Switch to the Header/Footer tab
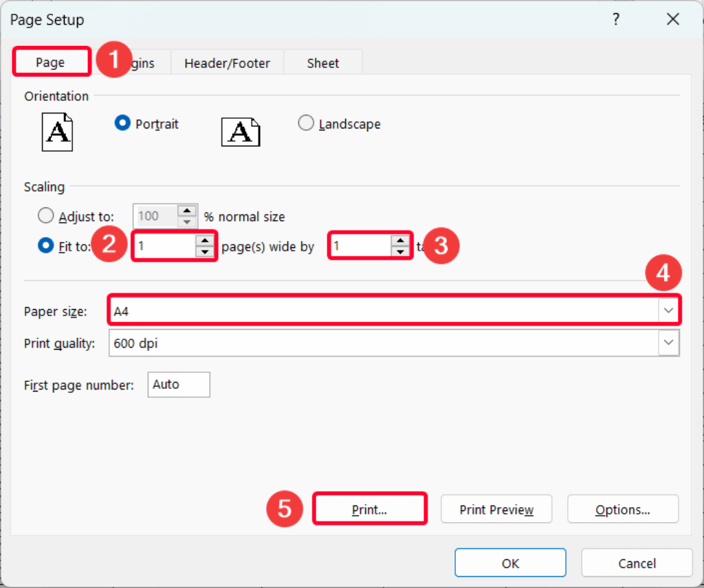Screen dimensions: 704x588 coord(227,63)
